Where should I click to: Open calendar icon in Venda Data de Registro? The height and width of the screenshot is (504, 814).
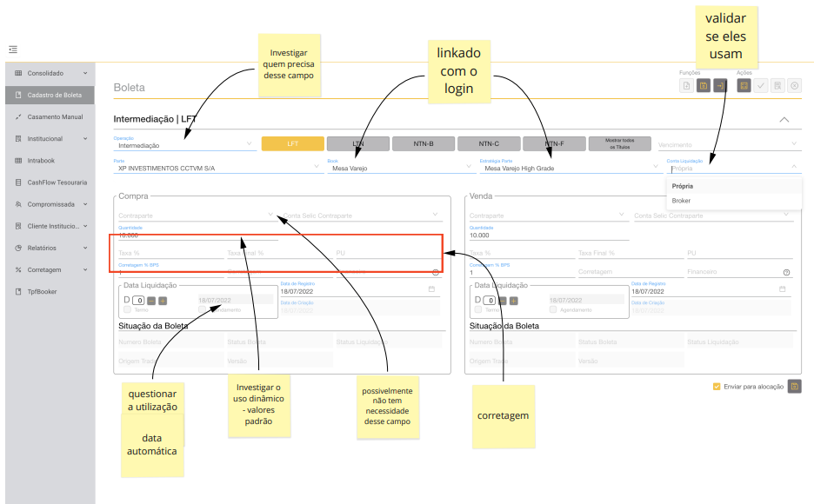point(782,288)
